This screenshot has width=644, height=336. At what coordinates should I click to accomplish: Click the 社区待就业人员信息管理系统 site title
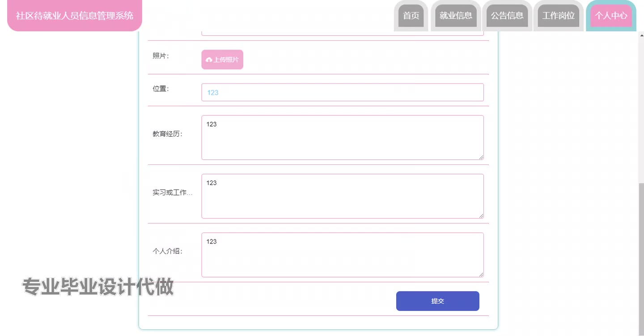75,16
